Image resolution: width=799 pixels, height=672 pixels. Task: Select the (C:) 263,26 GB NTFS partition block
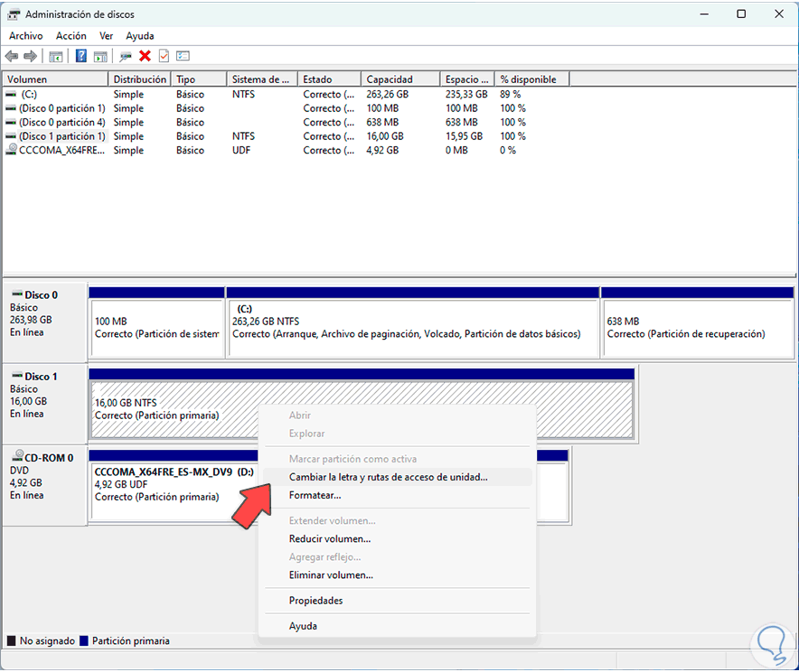[x=413, y=322]
